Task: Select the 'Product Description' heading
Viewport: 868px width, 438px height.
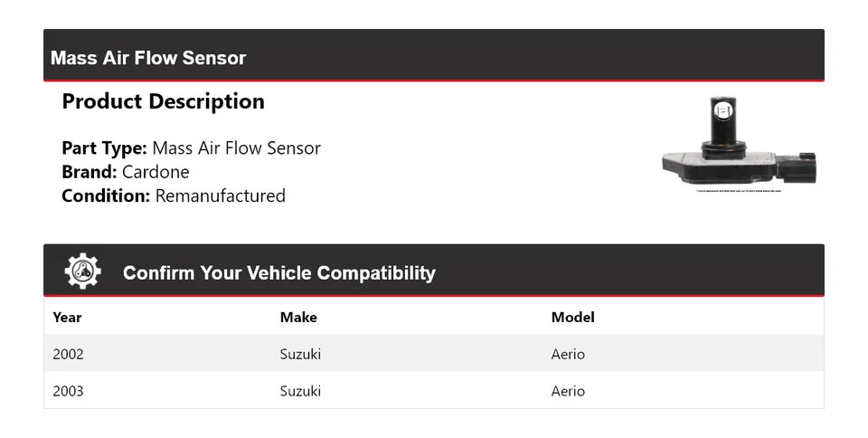Action: tap(163, 101)
